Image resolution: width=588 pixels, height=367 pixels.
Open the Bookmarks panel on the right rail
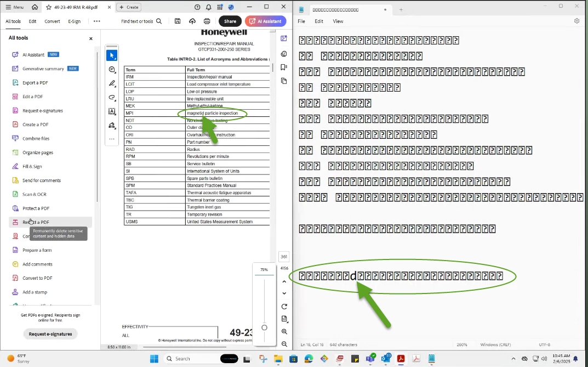coord(284,67)
